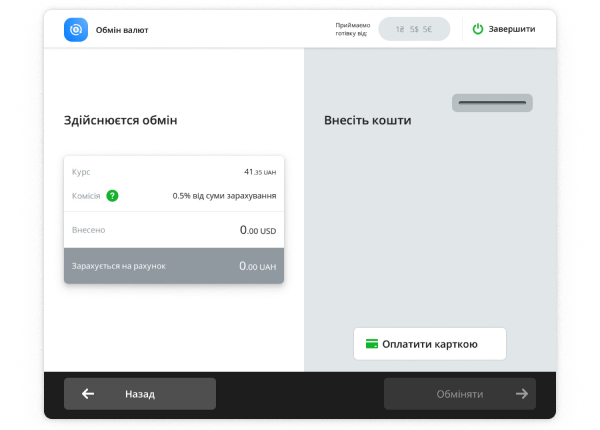Tap the cash insertion slot graphic
The image size is (600, 430).
(x=492, y=102)
